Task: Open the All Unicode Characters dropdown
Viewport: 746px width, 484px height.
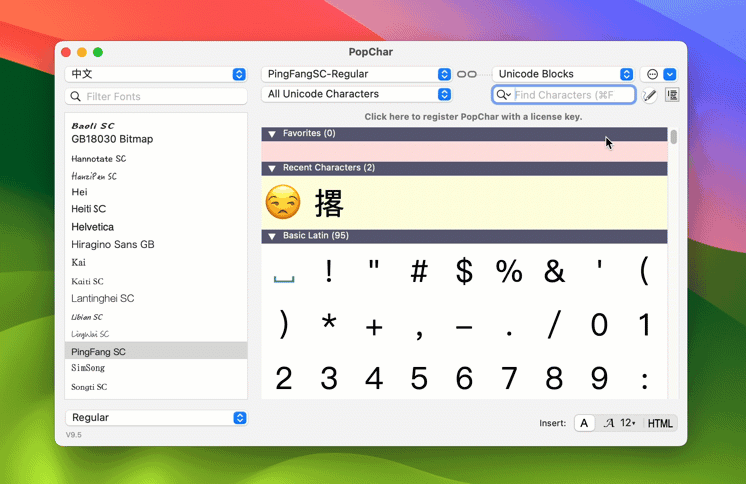Action: [356, 94]
